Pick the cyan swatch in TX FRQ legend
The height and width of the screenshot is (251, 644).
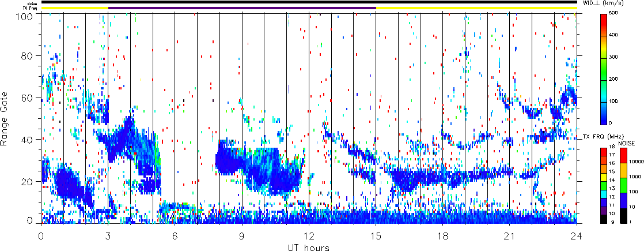coord(603,193)
